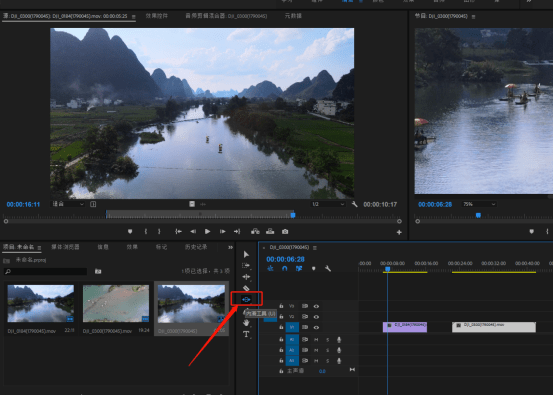
Task: Mute audio track A1
Action: click(316, 340)
